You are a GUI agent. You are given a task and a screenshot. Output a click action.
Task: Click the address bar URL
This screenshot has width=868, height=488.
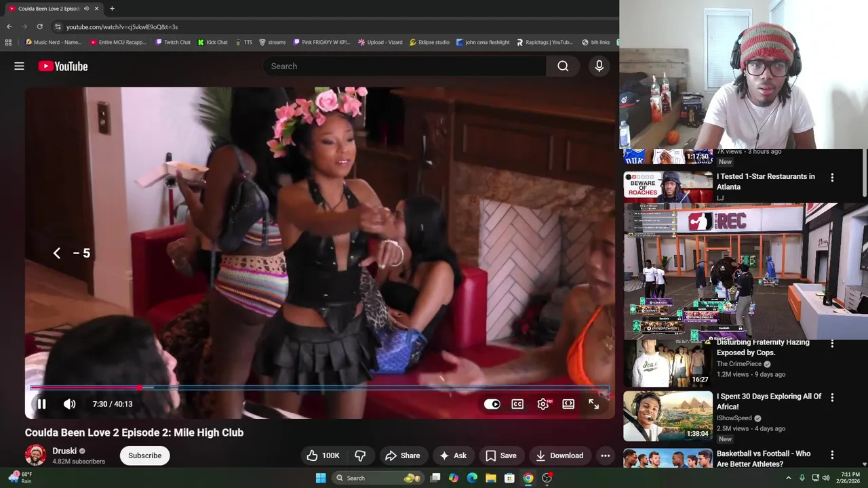click(122, 26)
